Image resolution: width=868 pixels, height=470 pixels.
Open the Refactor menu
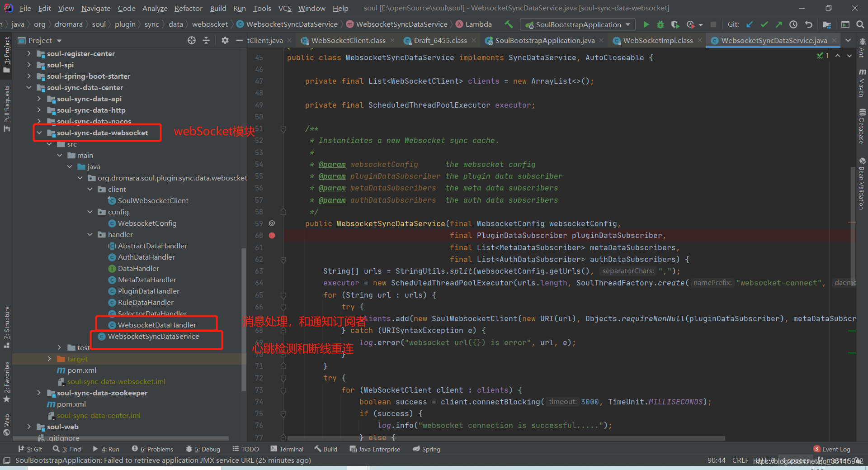coord(188,8)
